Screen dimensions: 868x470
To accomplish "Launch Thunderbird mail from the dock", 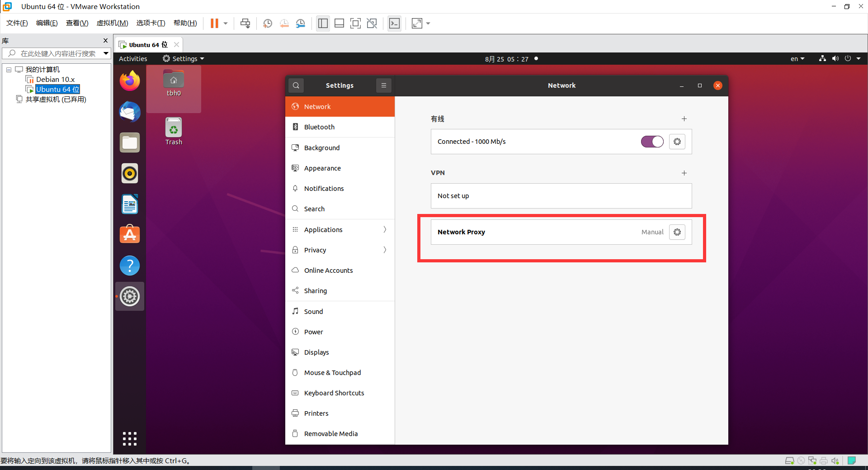I will (130, 112).
